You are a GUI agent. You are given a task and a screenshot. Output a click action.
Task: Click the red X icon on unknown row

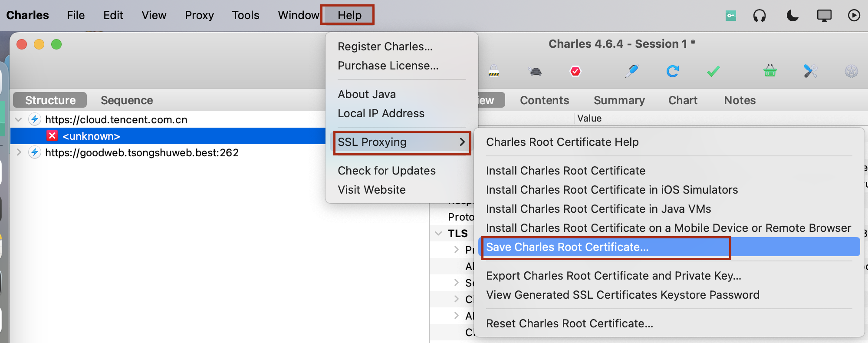tap(52, 136)
